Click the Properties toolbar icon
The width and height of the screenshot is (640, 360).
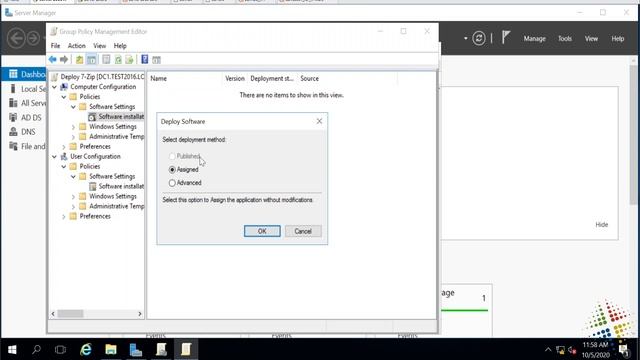pyautogui.click(x=106, y=60)
